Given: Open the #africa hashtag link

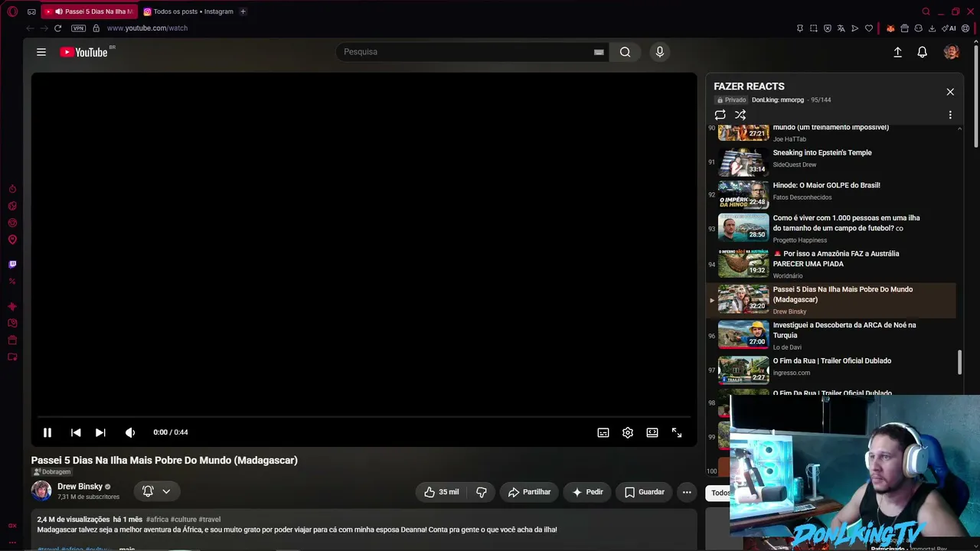Looking at the screenshot, I should tap(157, 520).
